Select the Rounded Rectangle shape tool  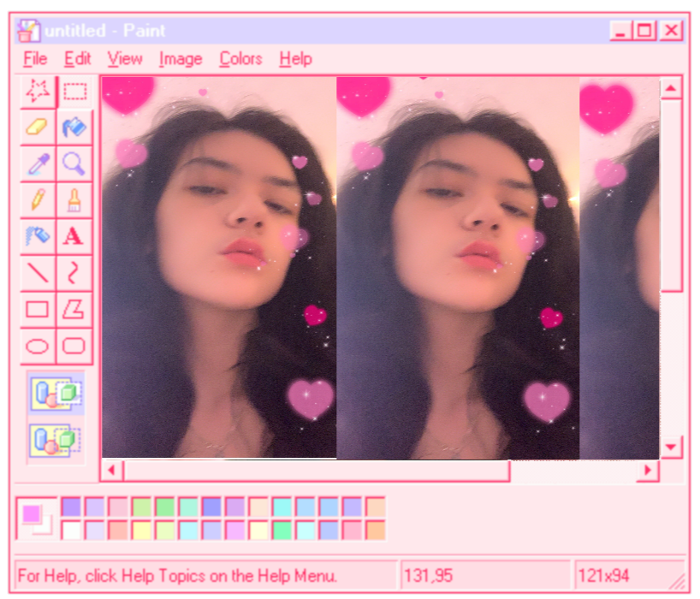pos(75,346)
